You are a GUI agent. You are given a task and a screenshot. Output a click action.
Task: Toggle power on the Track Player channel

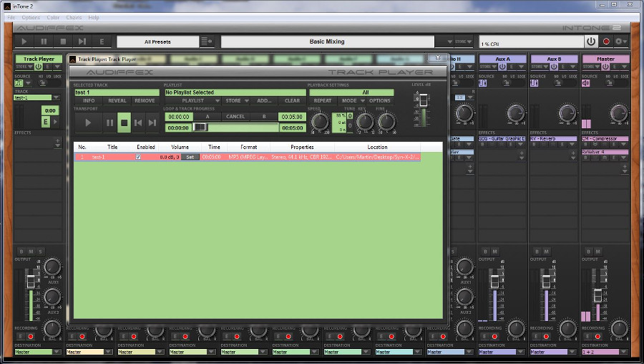coord(38,67)
